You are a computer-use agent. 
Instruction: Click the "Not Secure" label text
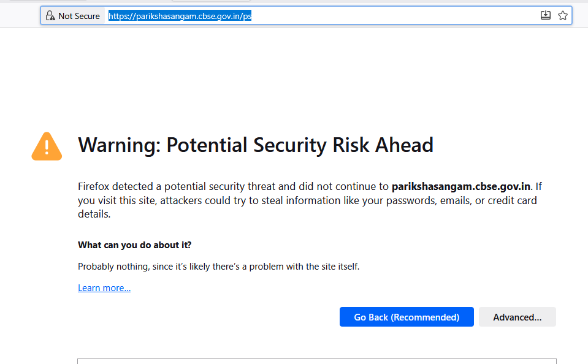79,16
